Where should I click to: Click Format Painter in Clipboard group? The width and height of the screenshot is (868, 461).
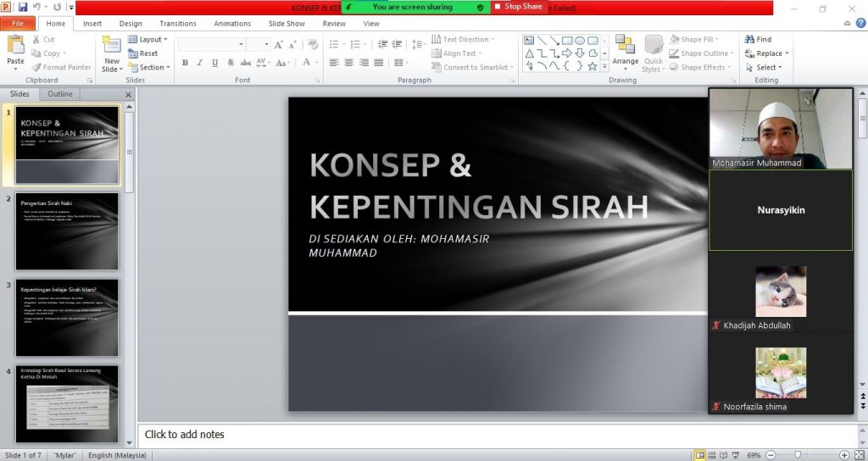point(61,67)
